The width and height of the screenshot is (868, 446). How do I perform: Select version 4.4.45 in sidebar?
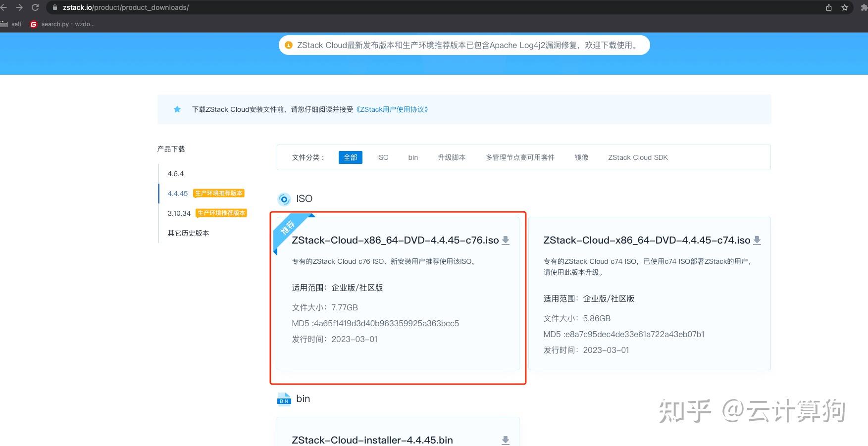click(177, 194)
